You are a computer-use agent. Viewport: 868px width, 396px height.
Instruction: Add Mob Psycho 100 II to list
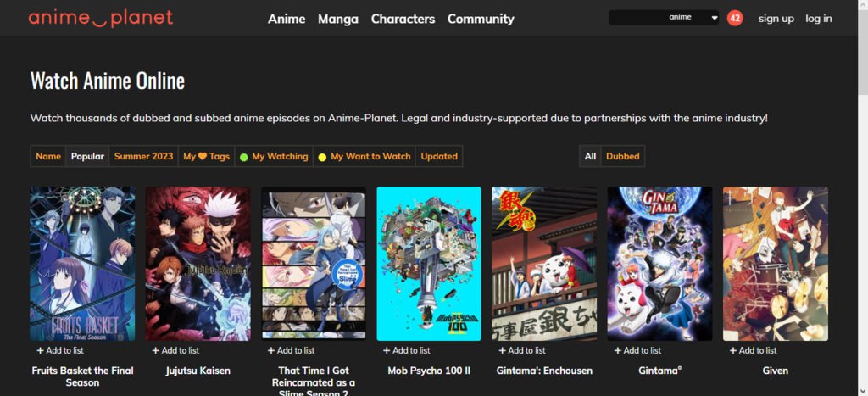point(406,350)
